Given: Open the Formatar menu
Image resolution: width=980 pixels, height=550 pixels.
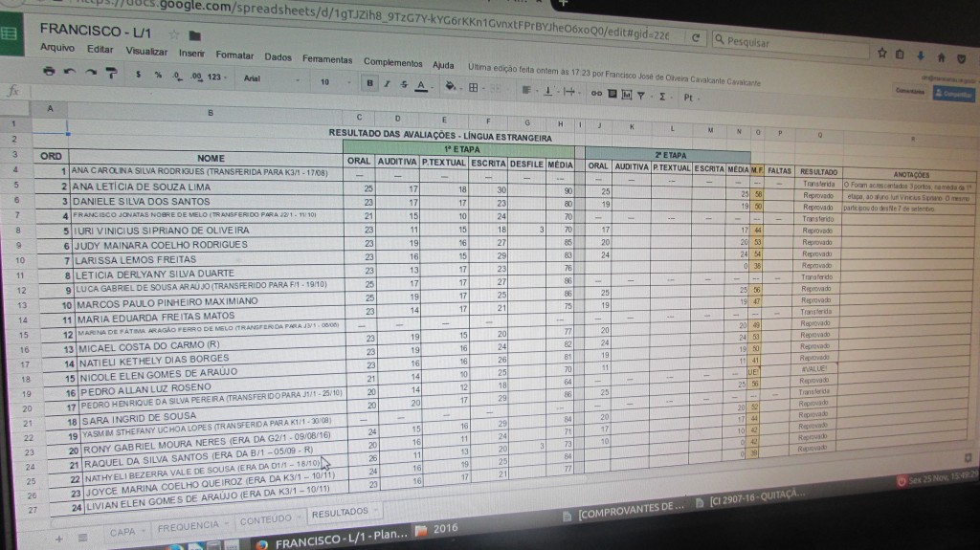Looking at the screenshot, I should (x=234, y=55).
